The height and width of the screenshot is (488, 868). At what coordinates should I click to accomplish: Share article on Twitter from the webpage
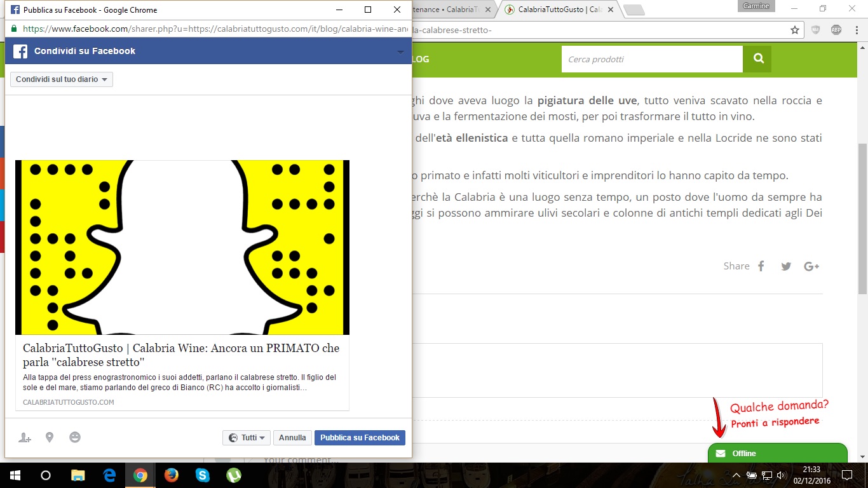[786, 266]
